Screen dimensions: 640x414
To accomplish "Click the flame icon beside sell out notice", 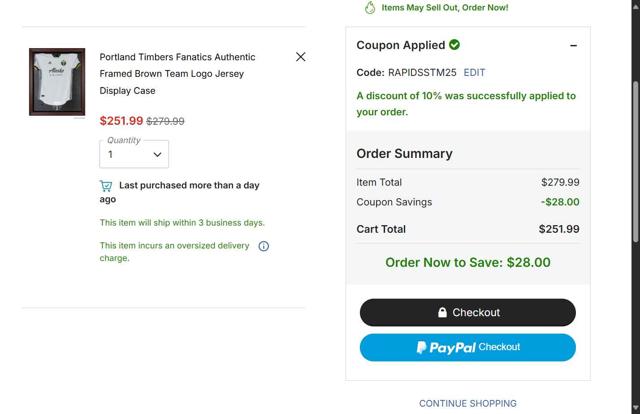I will click(370, 8).
